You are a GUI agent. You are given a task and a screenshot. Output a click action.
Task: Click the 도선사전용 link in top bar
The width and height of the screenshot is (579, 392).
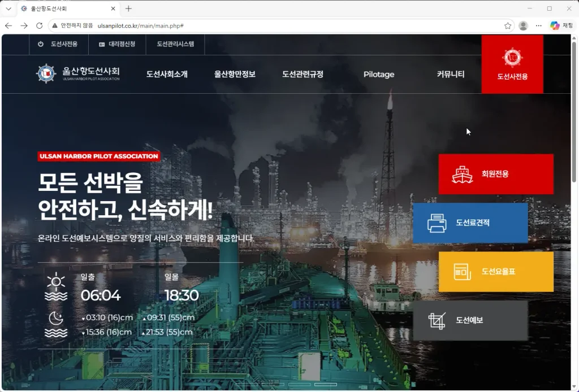[x=64, y=44]
